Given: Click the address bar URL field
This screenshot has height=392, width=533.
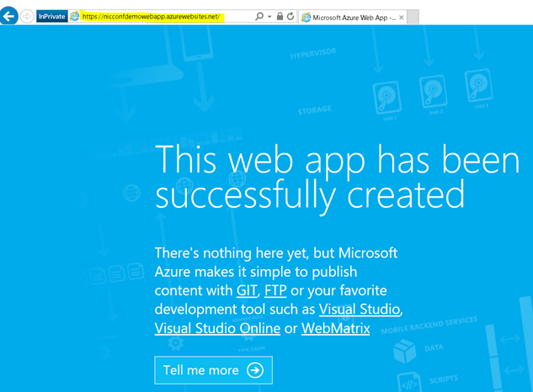Looking at the screenshot, I should point(153,16).
